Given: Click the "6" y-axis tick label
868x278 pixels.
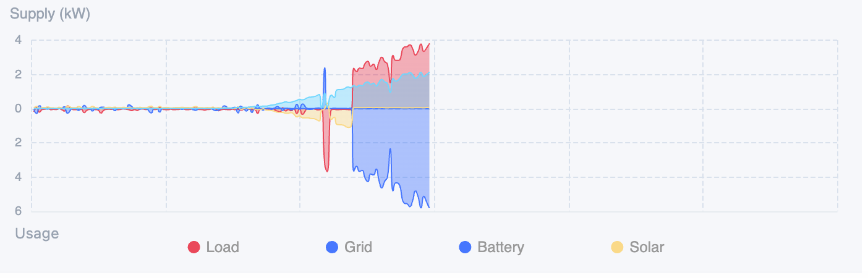Looking at the screenshot, I should point(18,211).
